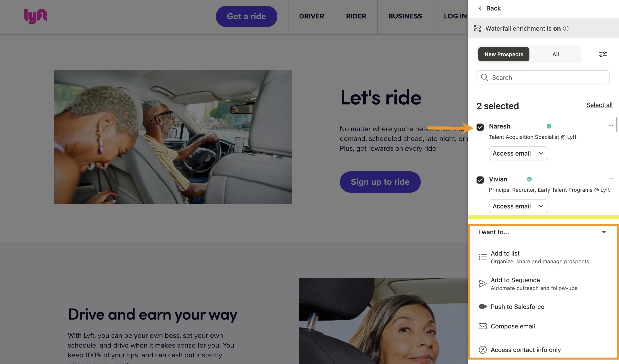Click 'Drive and earn your way' heading
The image size is (619, 364).
[x=152, y=314]
